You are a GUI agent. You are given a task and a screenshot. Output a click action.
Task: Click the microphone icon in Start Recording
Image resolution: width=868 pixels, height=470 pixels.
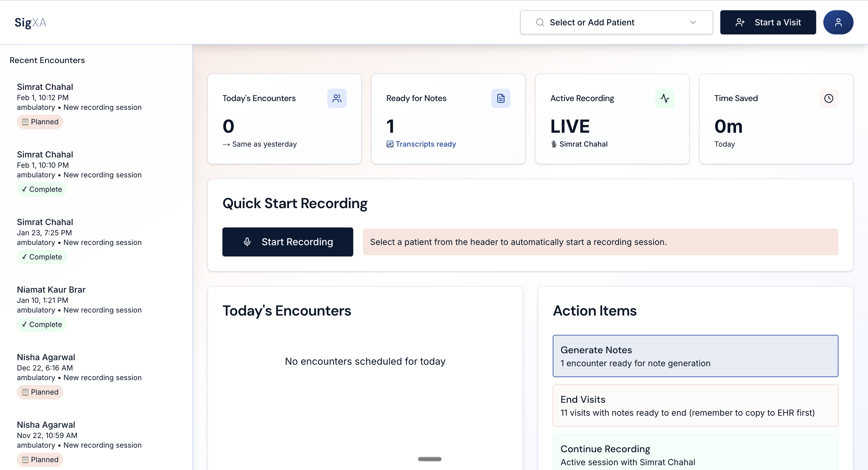click(x=248, y=242)
